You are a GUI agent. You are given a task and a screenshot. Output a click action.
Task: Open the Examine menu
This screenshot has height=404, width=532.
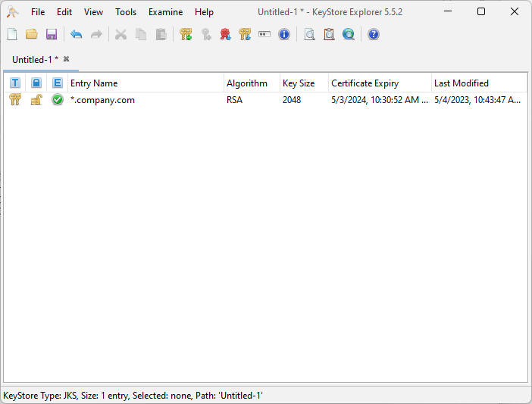click(x=165, y=12)
